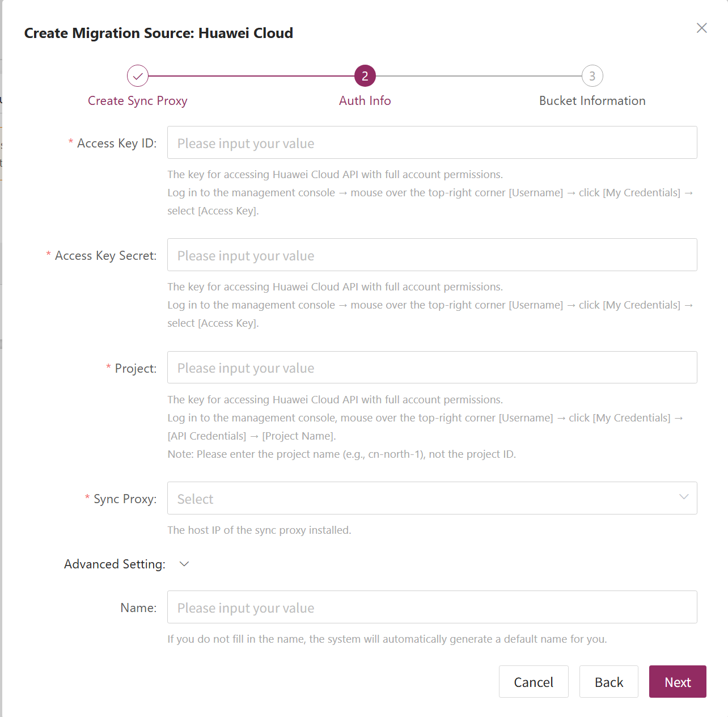Viewport: 728px width, 717px height.
Task: Select the Auth Info step label
Action: click(x=365, y=101)
